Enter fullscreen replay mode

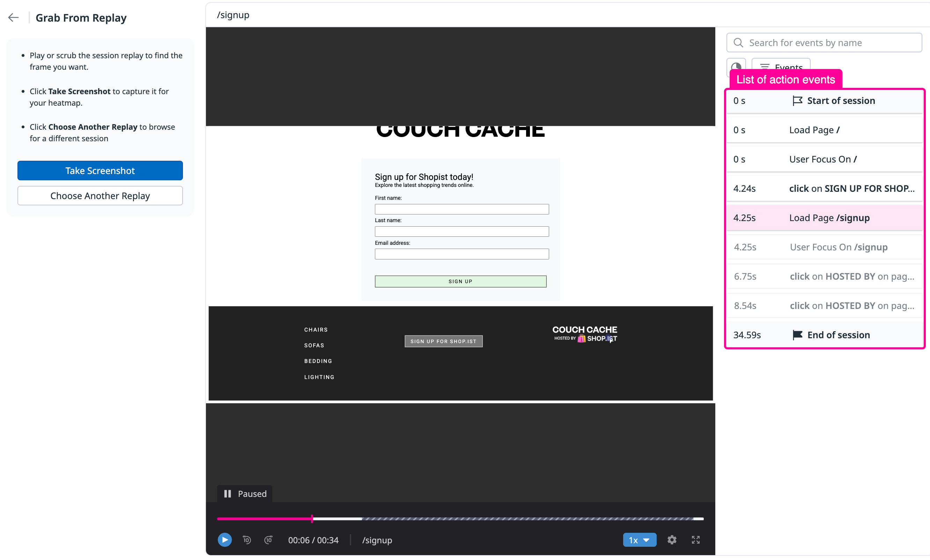click(695, 540)
